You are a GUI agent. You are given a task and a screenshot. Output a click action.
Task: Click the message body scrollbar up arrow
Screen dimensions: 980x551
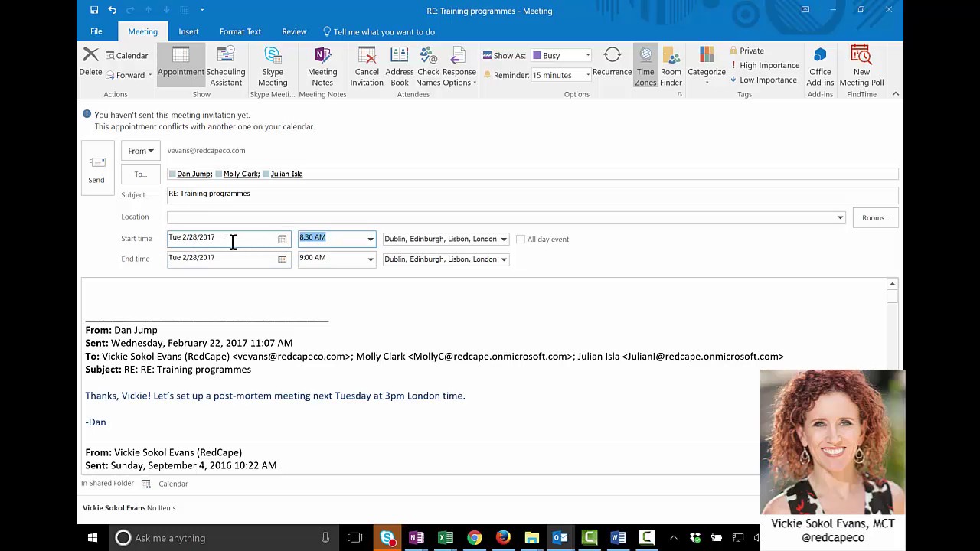[x=892, y=284]
